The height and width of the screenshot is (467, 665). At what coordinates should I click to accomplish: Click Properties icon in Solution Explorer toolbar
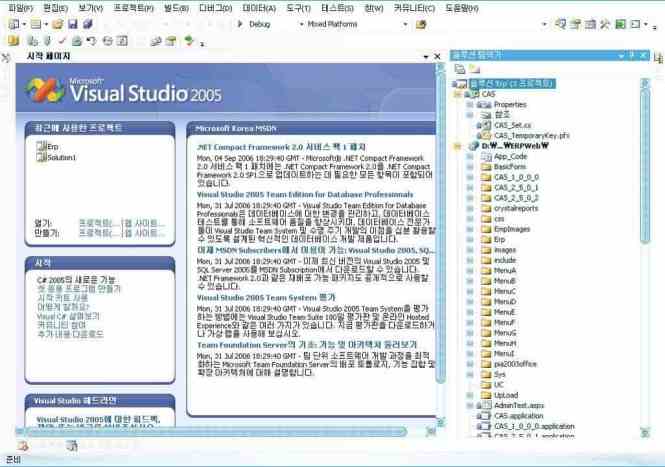point(459,68)
